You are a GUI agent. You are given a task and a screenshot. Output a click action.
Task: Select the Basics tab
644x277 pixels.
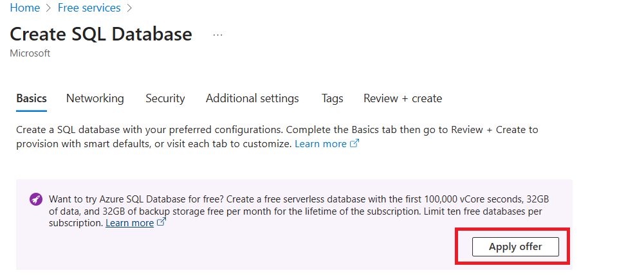coord(32,98)
